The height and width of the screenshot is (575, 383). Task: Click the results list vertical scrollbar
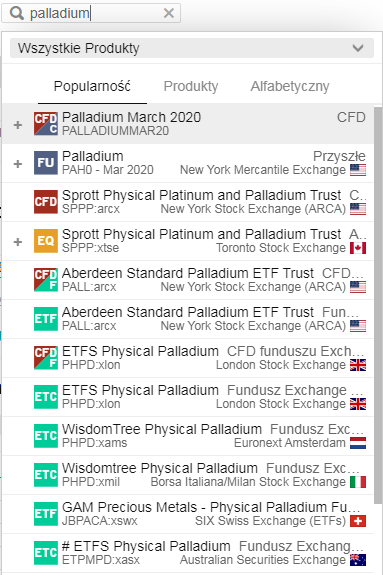point(378,305)
